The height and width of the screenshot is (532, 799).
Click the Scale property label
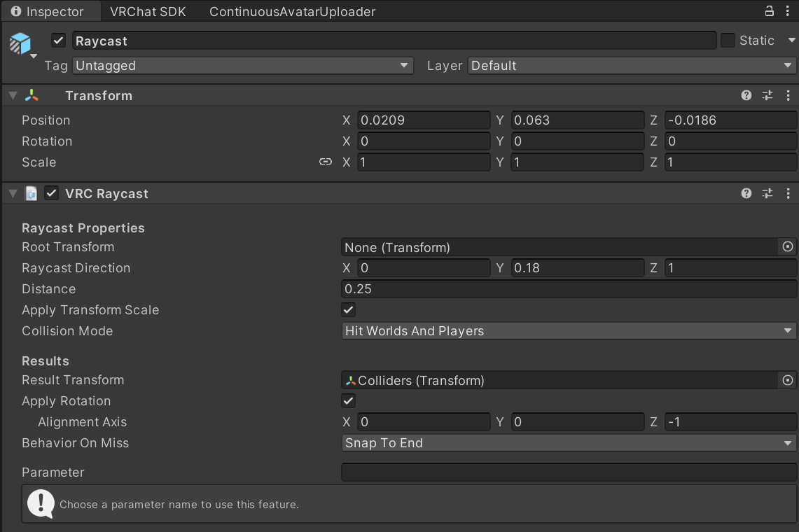point(39,162)
